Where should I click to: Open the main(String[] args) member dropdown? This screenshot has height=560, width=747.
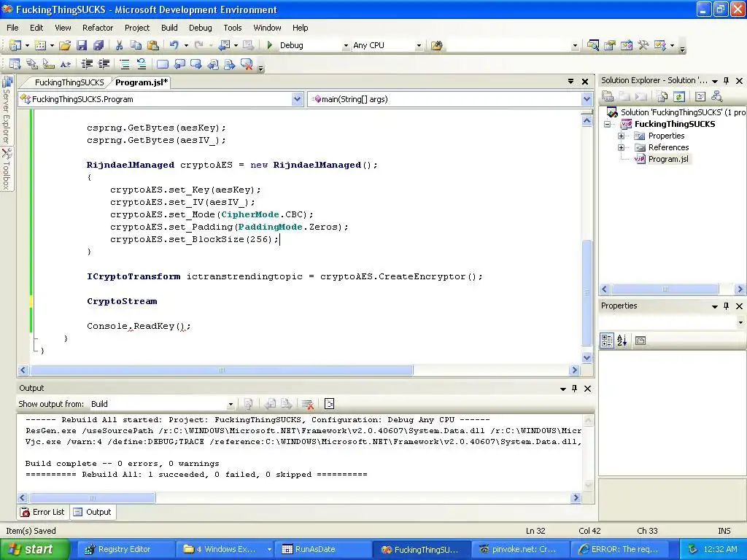(587, 99)
